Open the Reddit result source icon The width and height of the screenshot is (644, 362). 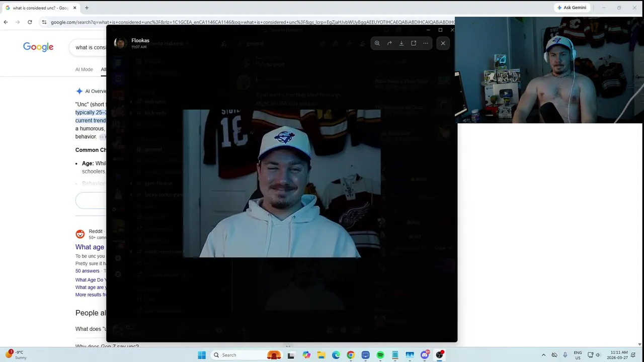coord(80,234)
